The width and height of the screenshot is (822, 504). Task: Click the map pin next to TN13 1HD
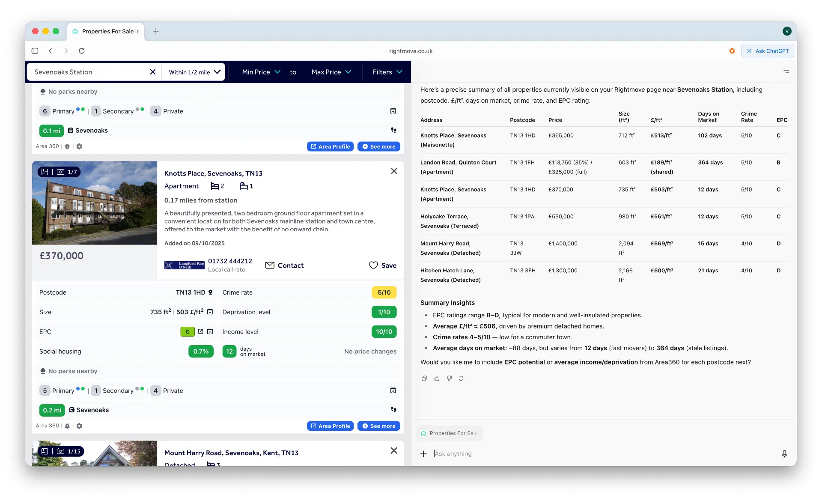[210, 292]
